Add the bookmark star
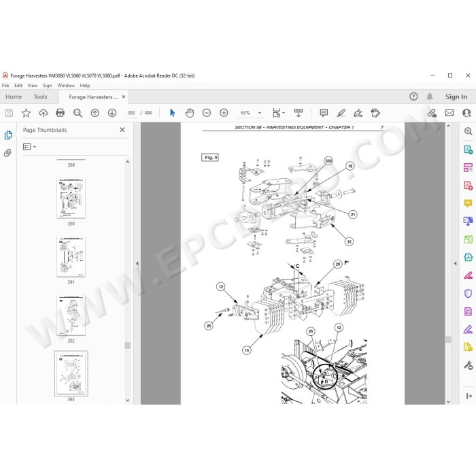This screenshot has height=476, width=476. pyautogui.click(x=26, y=113)
